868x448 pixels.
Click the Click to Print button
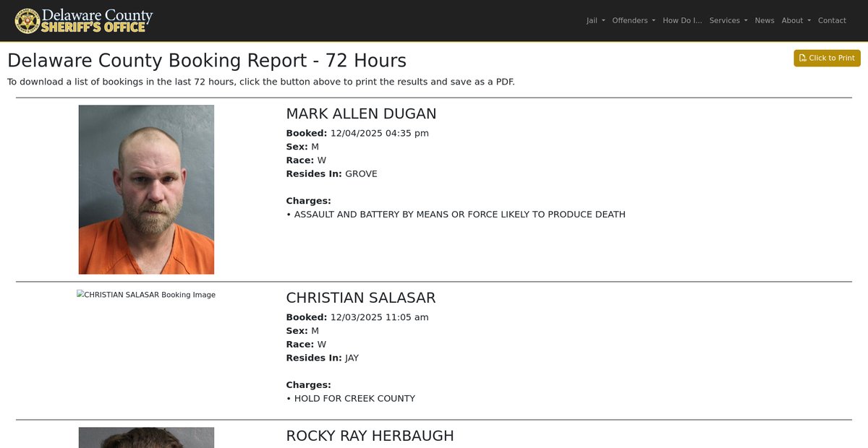827,58
